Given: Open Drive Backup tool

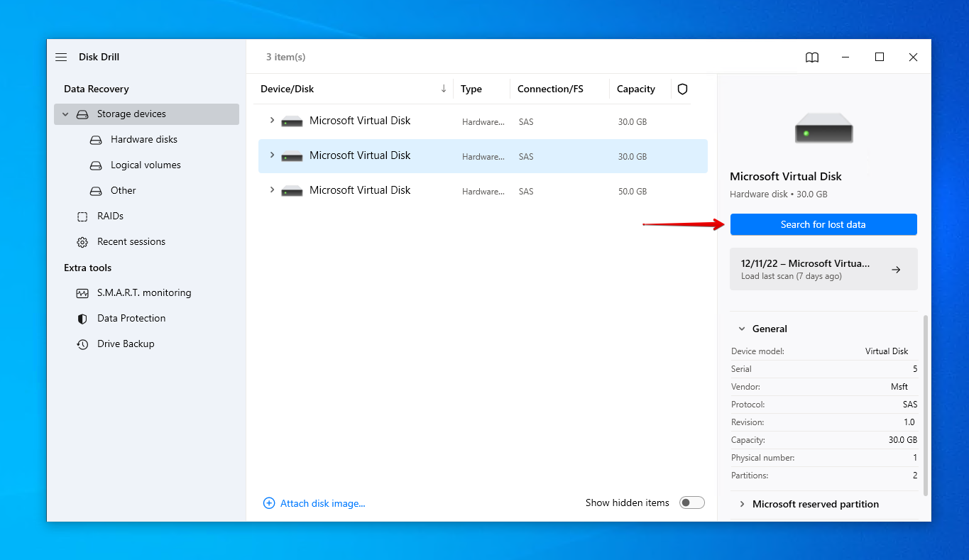Looking at the screenshot, I should pyautogui.click(x=126, y=344).
